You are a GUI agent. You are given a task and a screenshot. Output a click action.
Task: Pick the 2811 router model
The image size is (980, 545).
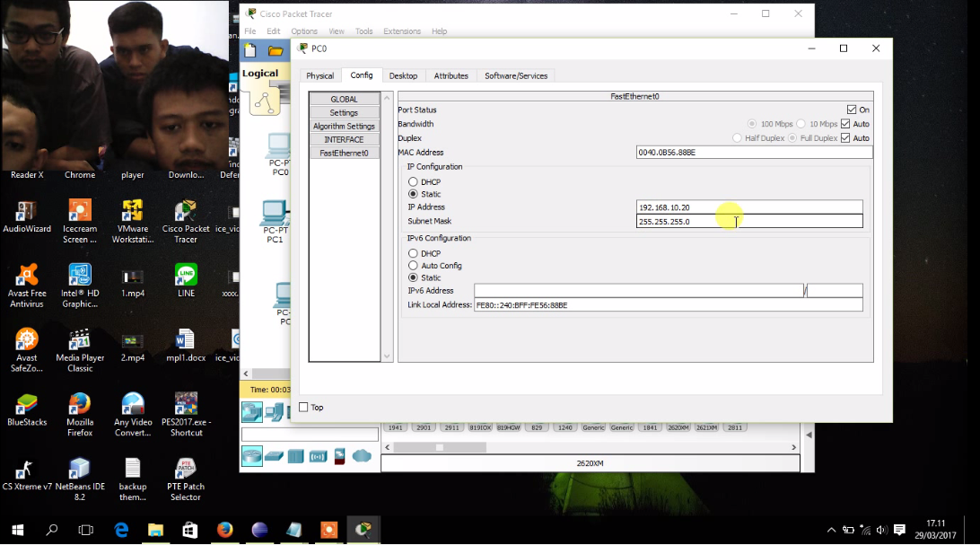[x=735, y=427]
